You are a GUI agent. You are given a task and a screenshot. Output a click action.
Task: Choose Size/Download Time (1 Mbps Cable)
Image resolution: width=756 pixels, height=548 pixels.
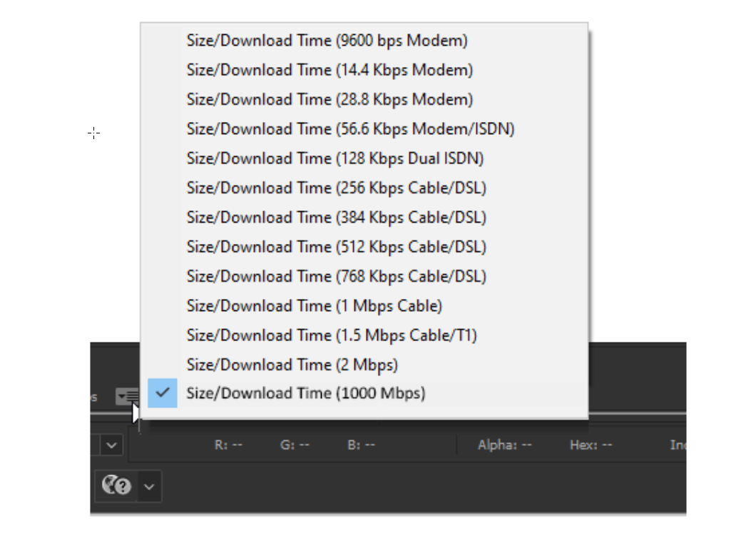click(x=321, y=304)
